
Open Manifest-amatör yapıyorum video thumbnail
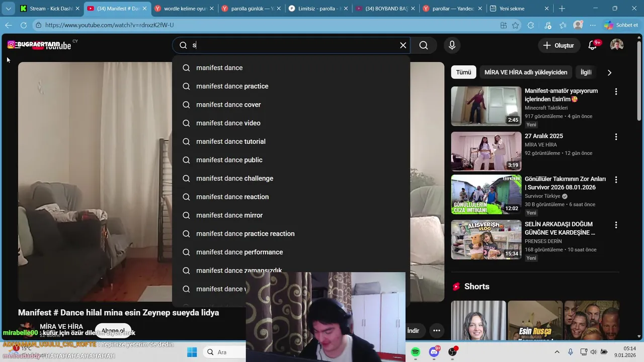(x=486, y=106)
